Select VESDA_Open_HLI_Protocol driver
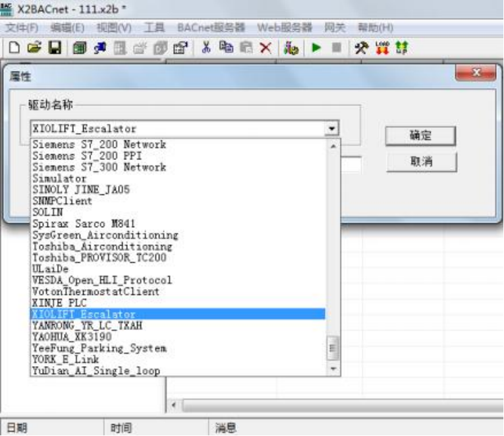 pyautogui.click(x=178, y=280)
